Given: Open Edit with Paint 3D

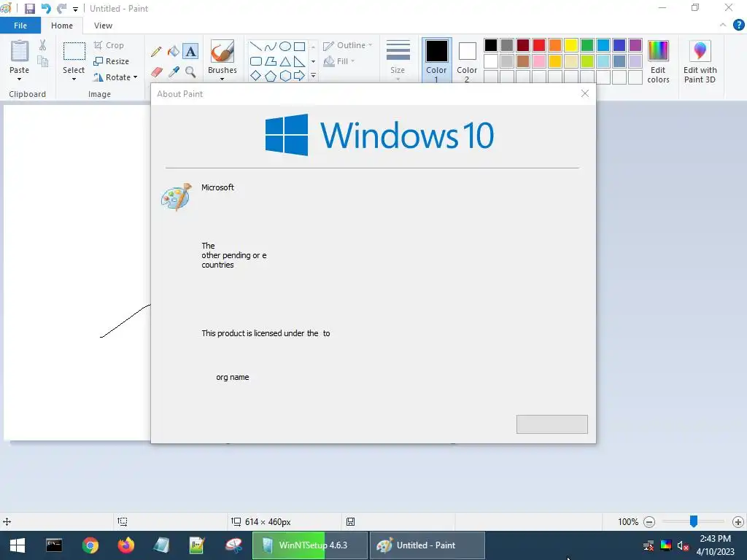Looking at the screenshot, I should click(700, 62).
